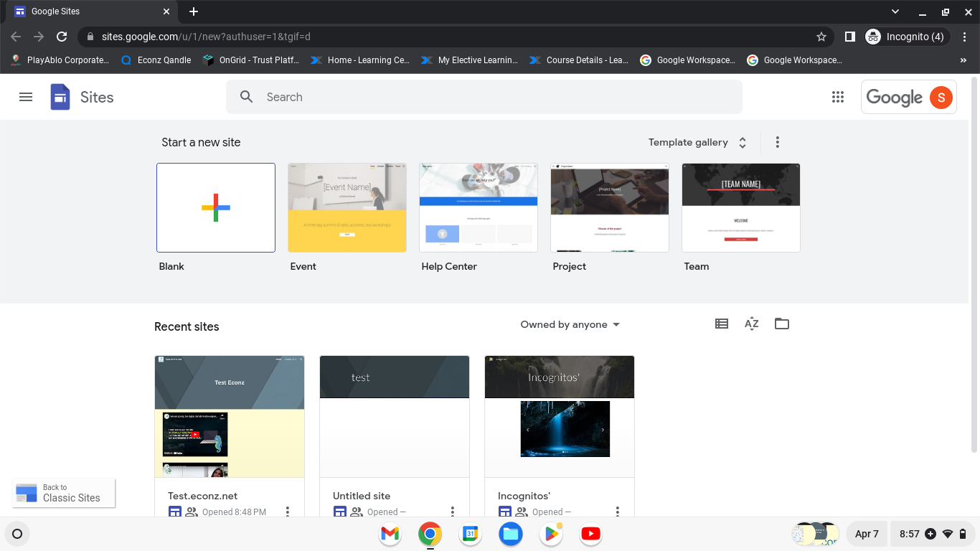The height and width of the screenshot is (551, 980).
Task: Open the Owned by anyone dropdown
Action: click(x=570, y=324)
